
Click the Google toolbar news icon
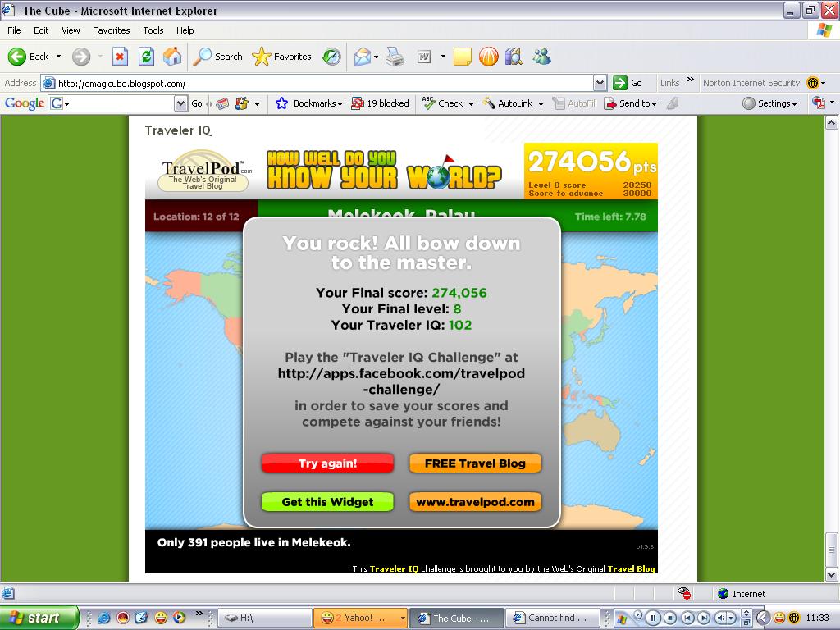pyautogui.click(x=222, y=103)
